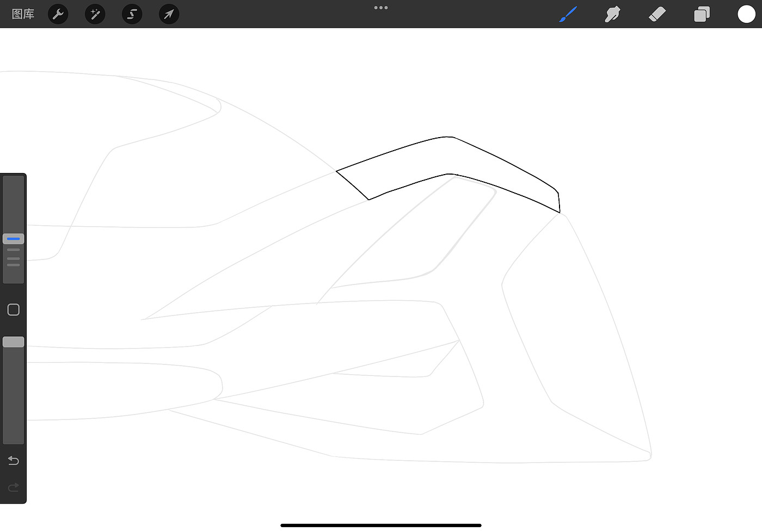The image size is (762, 532).
Task: Open the Actions wrench menu
Action: pos(58,14)
